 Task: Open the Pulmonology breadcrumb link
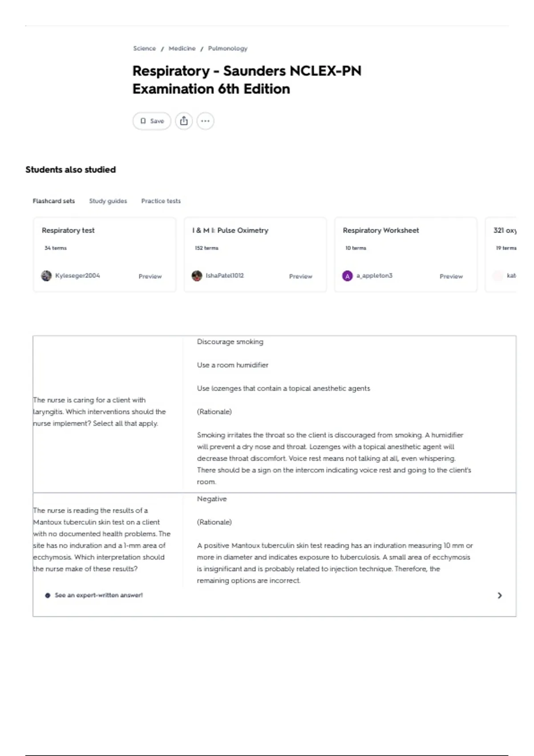tap(228, 48)
